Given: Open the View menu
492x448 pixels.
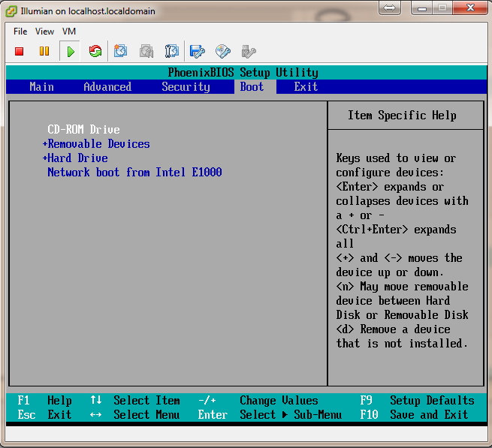Looking at the screenshot, I should (x=44, y=32).
